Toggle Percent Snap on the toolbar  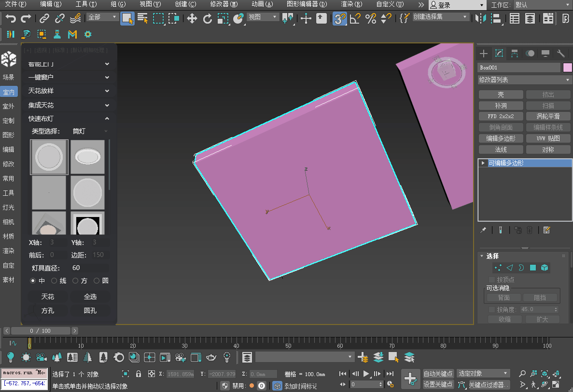tap(371, 18)
